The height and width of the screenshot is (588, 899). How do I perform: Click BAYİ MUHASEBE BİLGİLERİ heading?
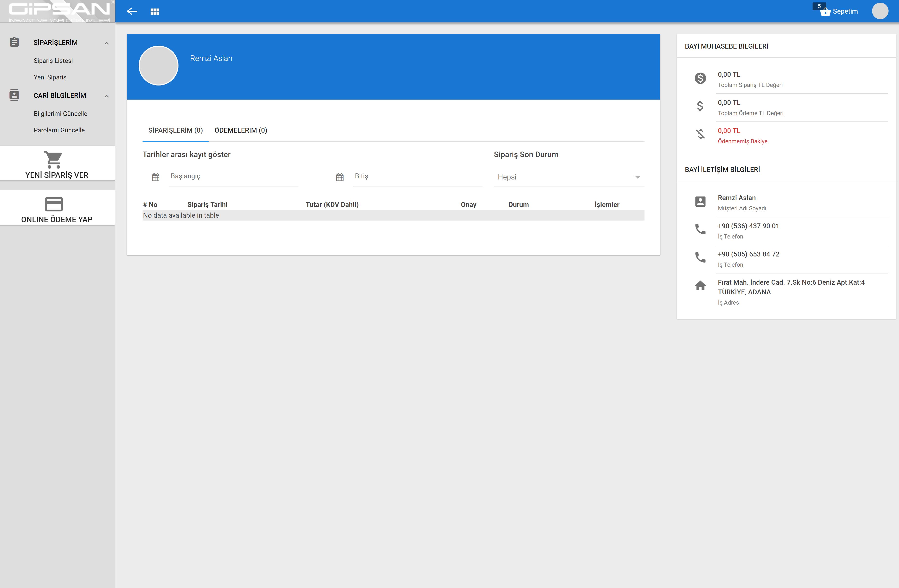pos(726,46)
